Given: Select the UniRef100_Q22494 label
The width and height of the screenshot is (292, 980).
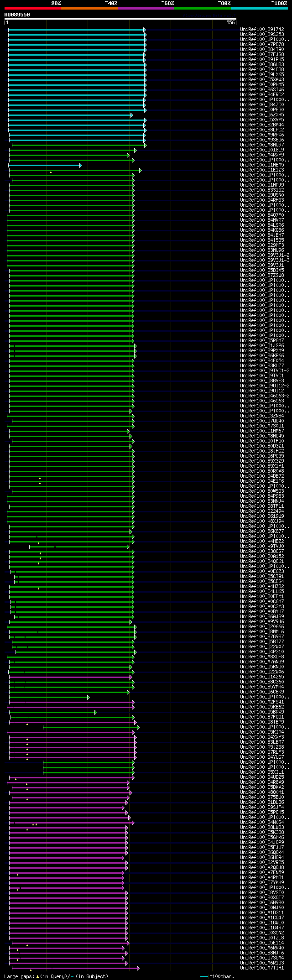Looking at the screenshot, I should tap(262, 511).
